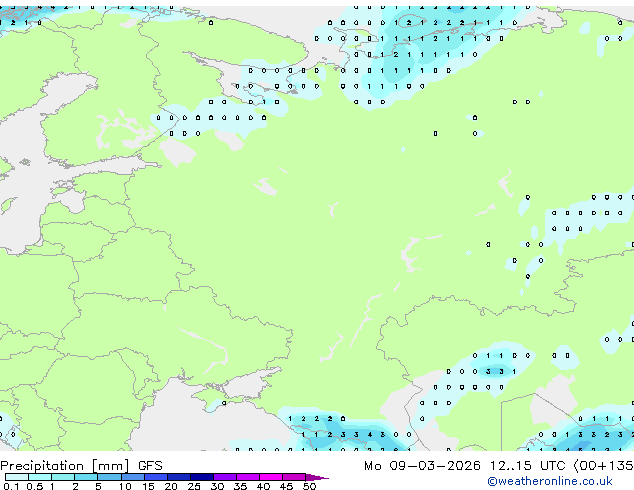Click the legend label '0.1'
Image resolution: width=634 pixels, height=490 pixels.
11,486
